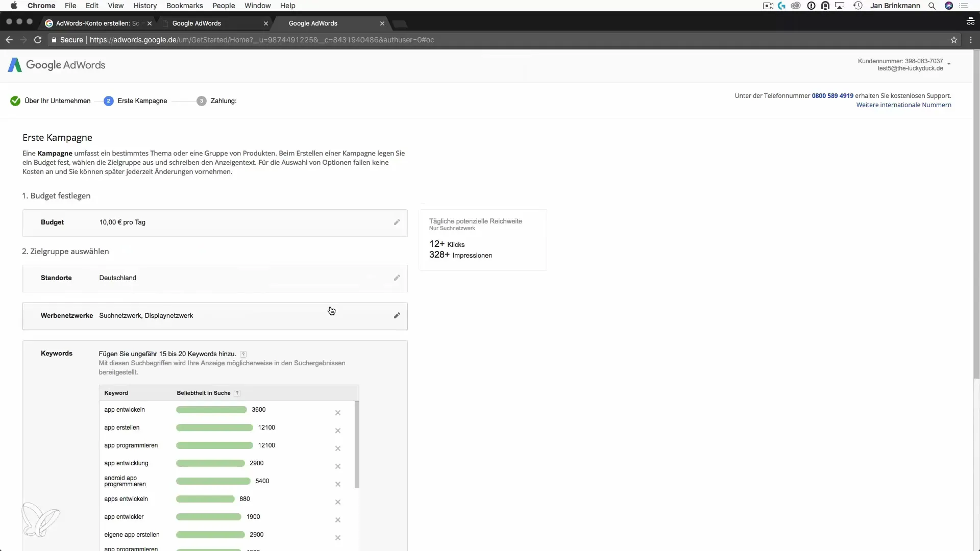Screen dimensions: 980x551
Task: Open the Bookmarks menu
Action: click(x=185, y=6)
